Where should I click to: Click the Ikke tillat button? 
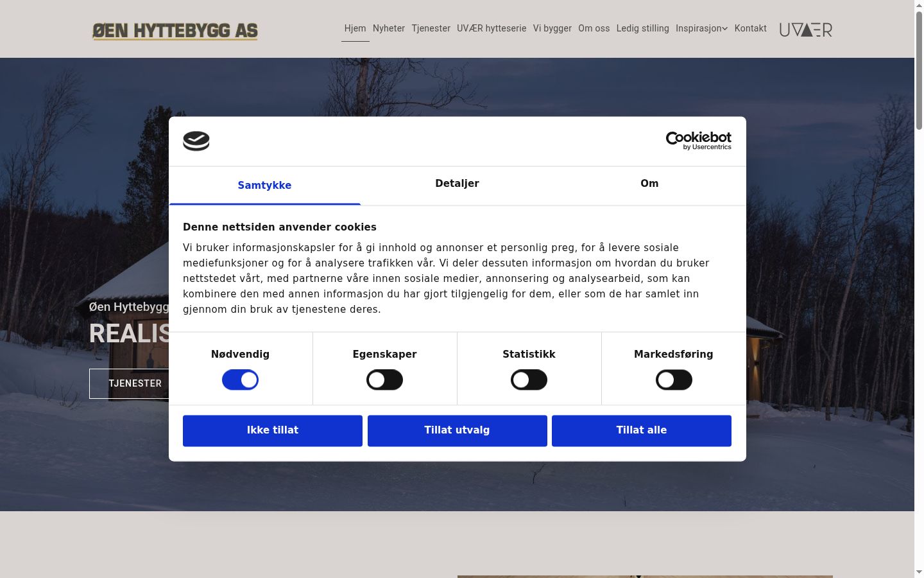point(273,430)
